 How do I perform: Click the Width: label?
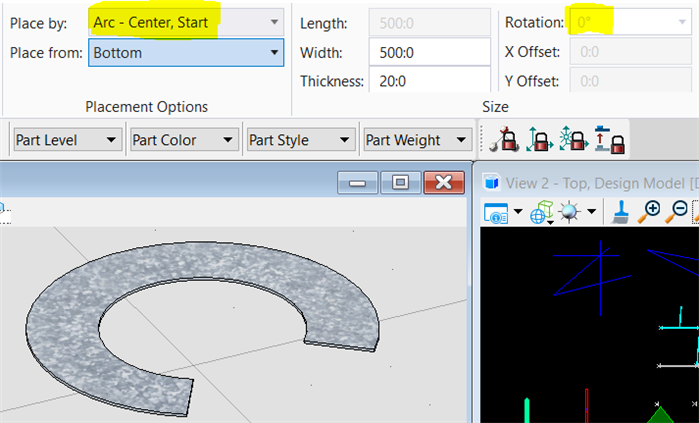coord(321,53)
